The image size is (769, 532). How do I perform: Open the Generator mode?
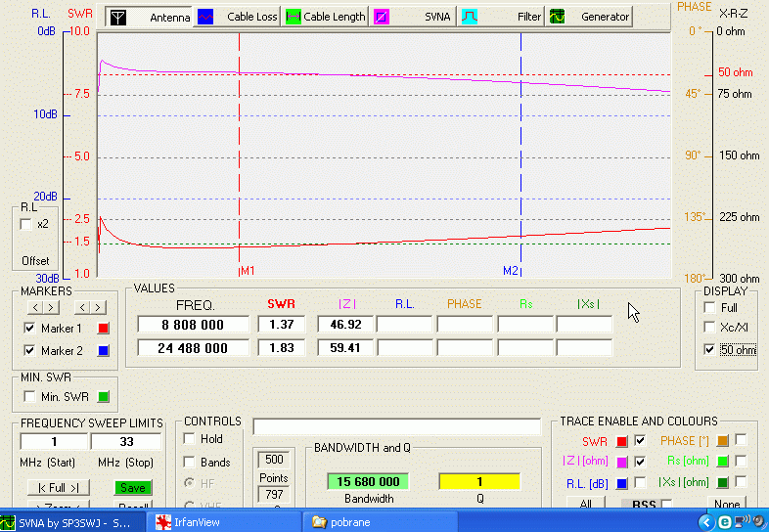(x=590, y=17)
